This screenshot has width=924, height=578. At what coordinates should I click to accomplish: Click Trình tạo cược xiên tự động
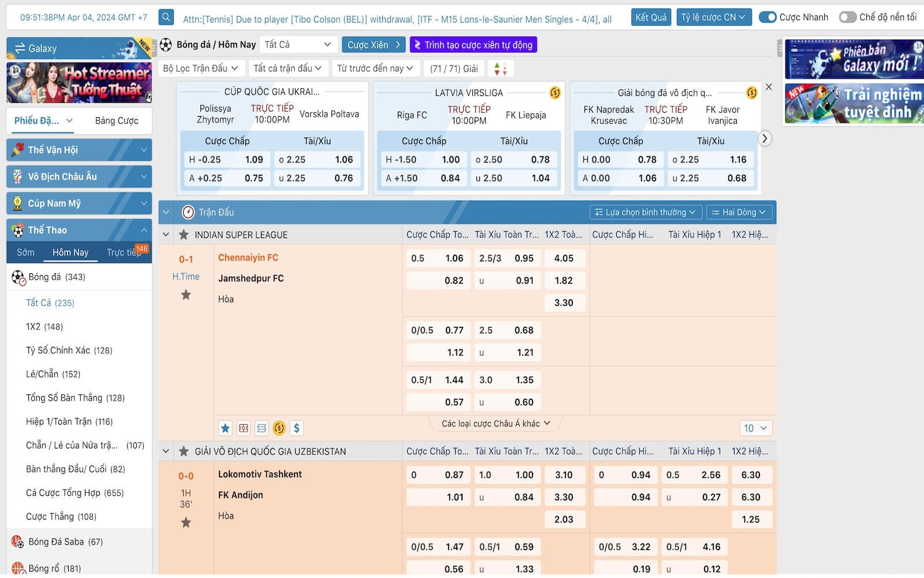[x=474, y=45]
